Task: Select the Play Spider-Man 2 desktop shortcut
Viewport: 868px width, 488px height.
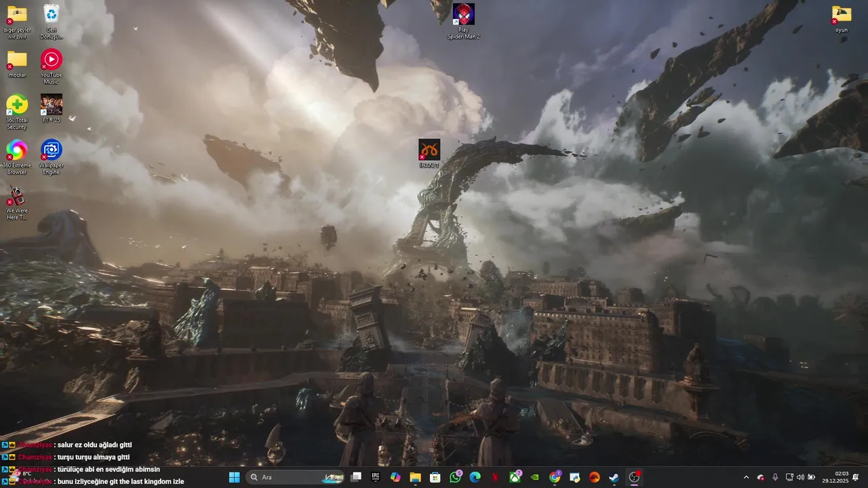Action: coord(463,22)
